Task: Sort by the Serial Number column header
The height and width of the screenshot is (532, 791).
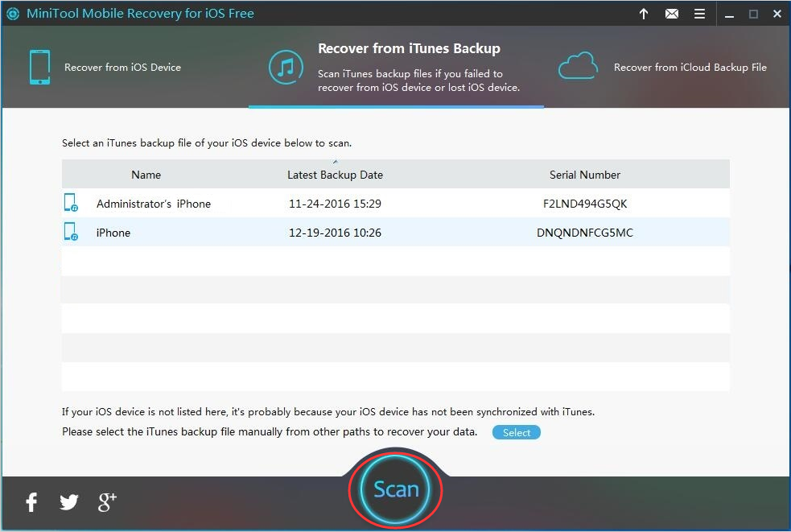Action: (585, 175)
